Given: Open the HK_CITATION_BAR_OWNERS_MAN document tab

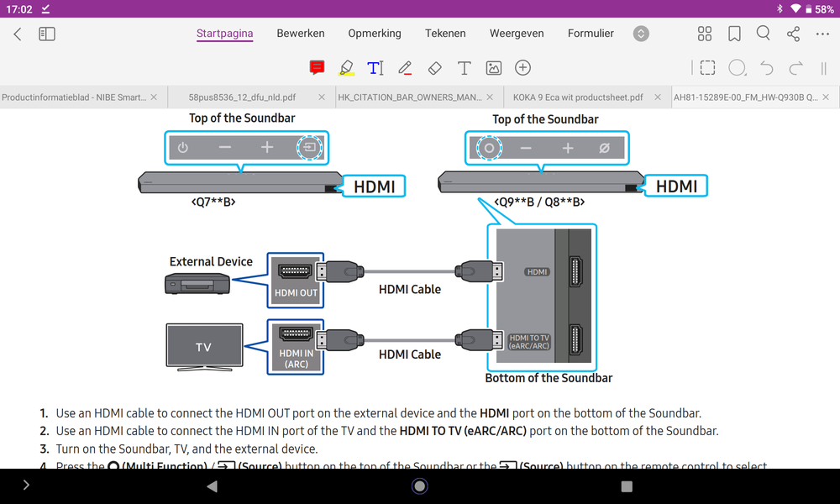Looking at the screenshot, I should point(410,97).
